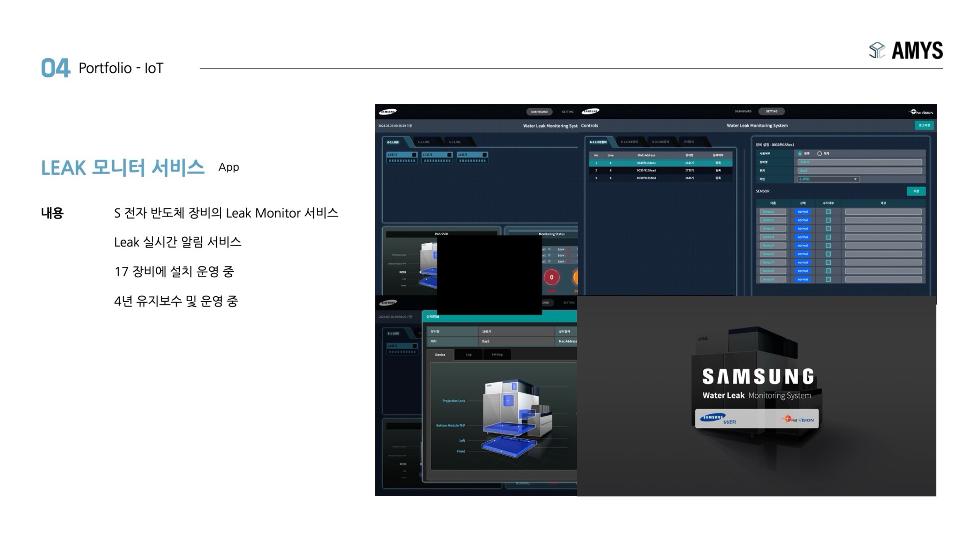Viewport: 980px width, 552px height.
Task: Click Samsung logo in the dashboard header
Action: click(388, 111)
